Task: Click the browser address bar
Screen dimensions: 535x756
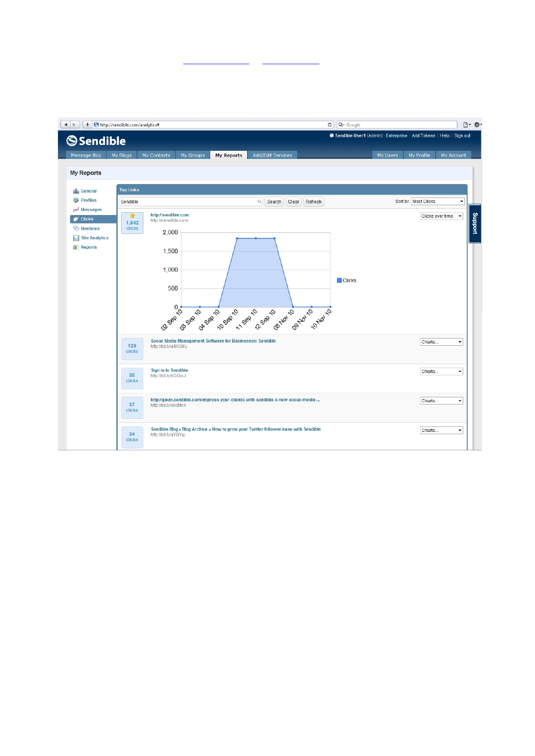Action: coord(213,125)
